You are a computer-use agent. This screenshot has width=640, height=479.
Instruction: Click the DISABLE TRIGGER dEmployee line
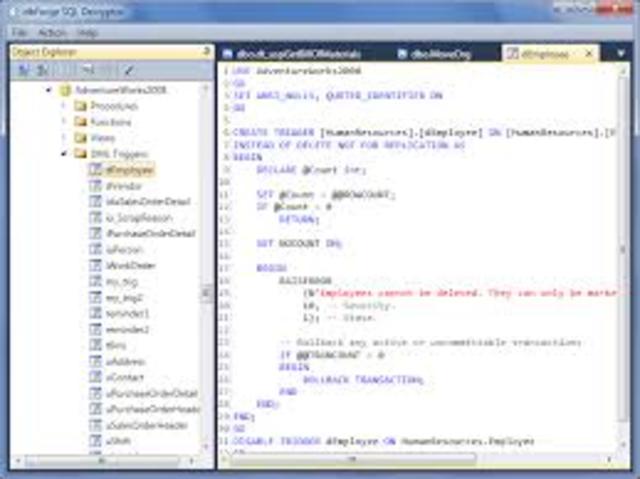point(383,441)
